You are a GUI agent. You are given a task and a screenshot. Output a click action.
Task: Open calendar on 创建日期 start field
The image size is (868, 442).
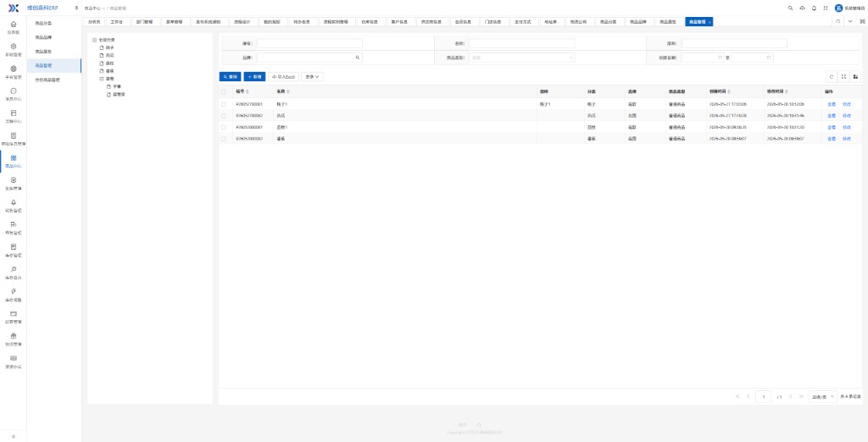coord(720,58)
